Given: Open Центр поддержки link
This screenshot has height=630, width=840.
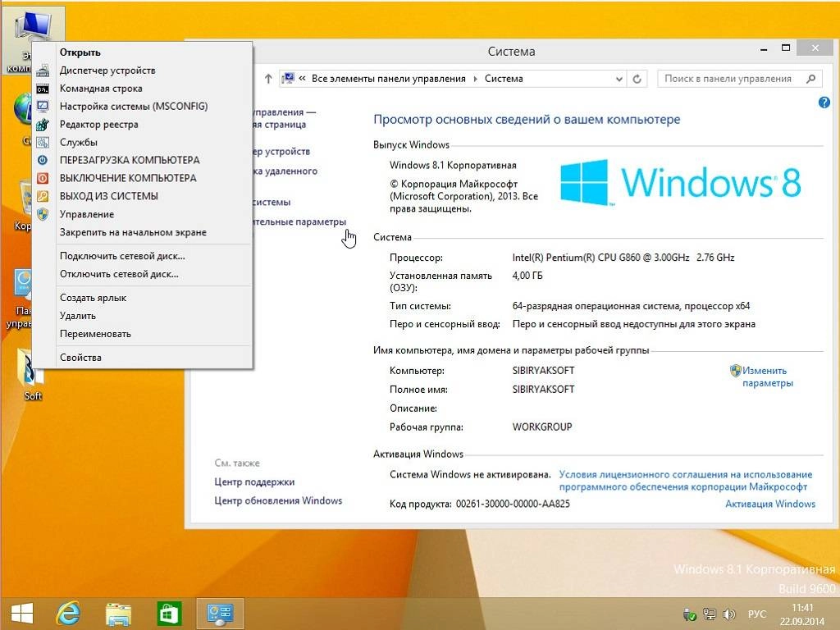Looking at the screenshot, I should (254, 482).
